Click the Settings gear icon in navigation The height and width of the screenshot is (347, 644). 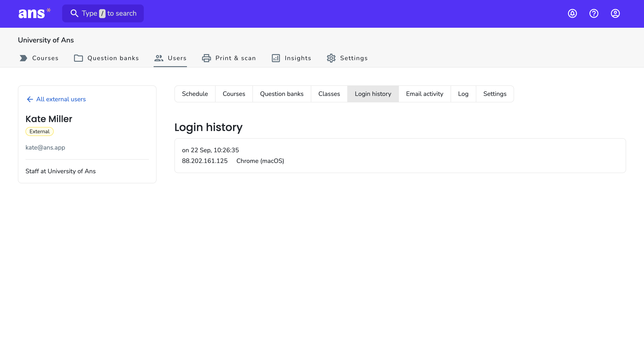click(331, 58)
